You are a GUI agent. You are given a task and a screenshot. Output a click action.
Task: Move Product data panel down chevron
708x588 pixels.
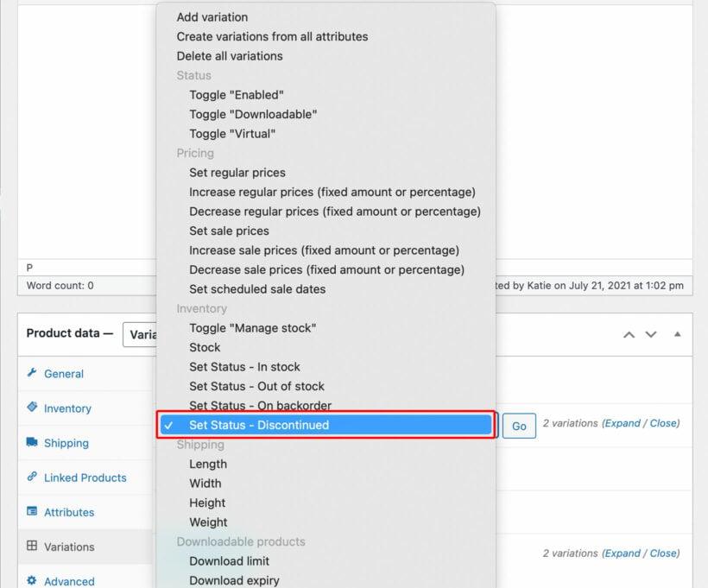click(x=651, y=335)
